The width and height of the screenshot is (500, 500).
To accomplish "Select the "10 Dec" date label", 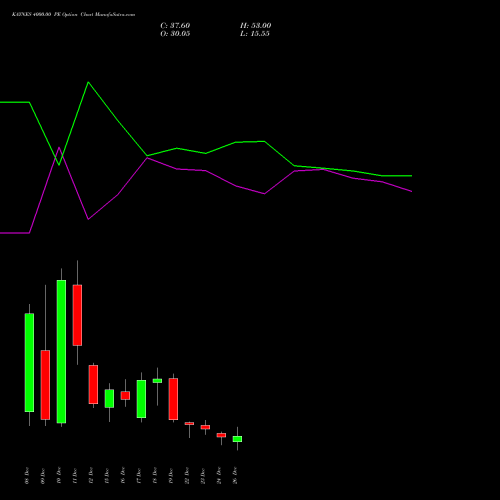I will [x=59, y=476].
